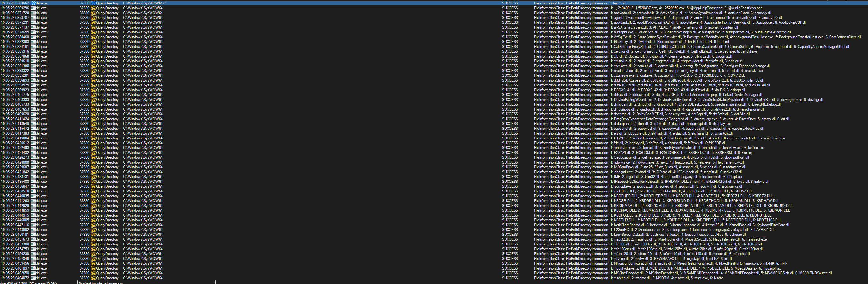This screenshot has height=284, width=868.
Task: Click detail listing AzSqlExt.dll and backgroundTaskHost.exe
Action: pyautogui.click(x=698, y=37)
